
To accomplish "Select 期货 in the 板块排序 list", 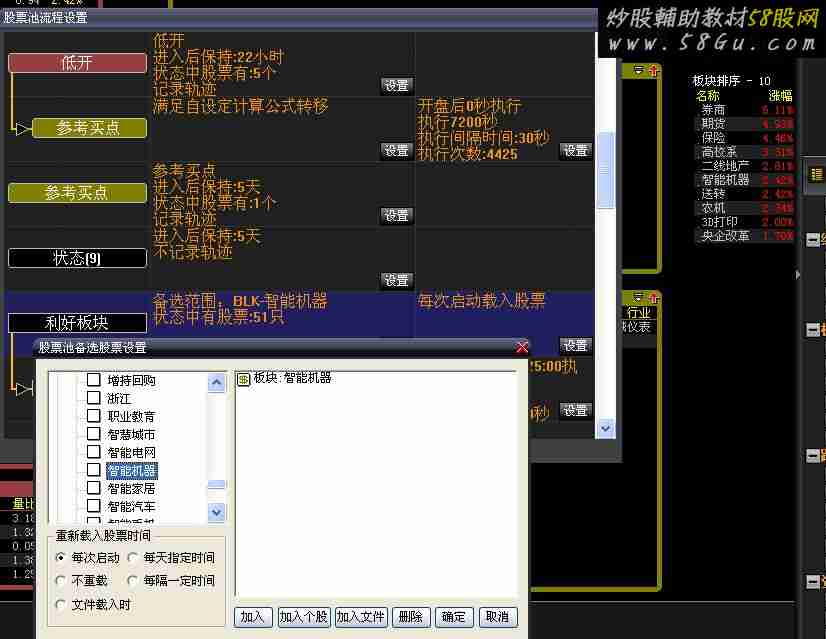I will click(x=744, y=124).
